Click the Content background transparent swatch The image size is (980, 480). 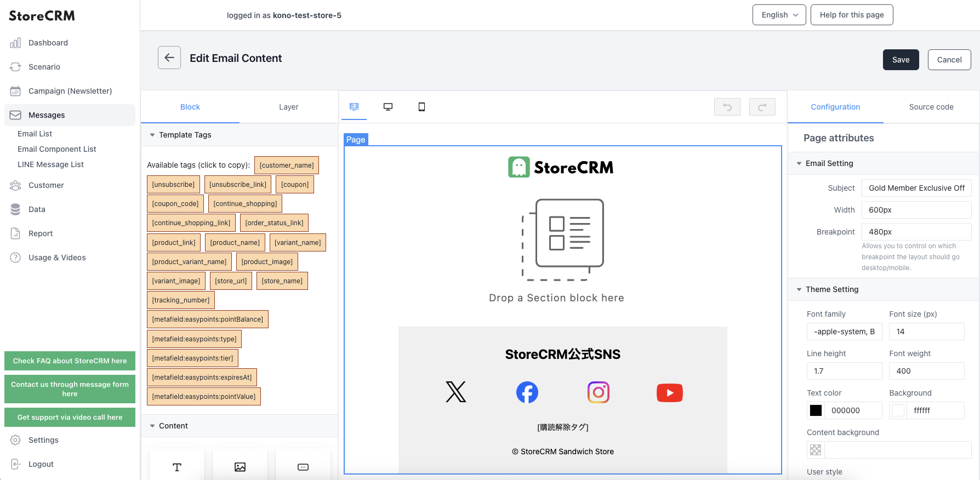(x=816, y=450)
